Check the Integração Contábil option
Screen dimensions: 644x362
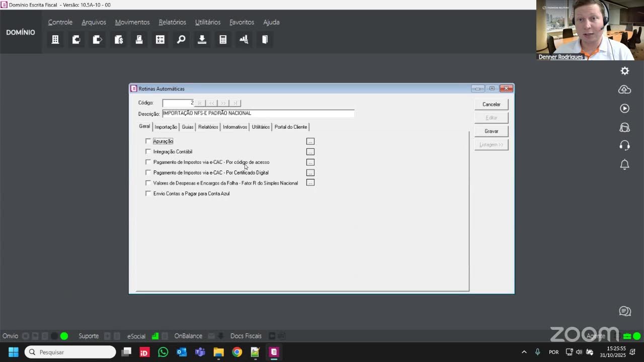[148, 151]
